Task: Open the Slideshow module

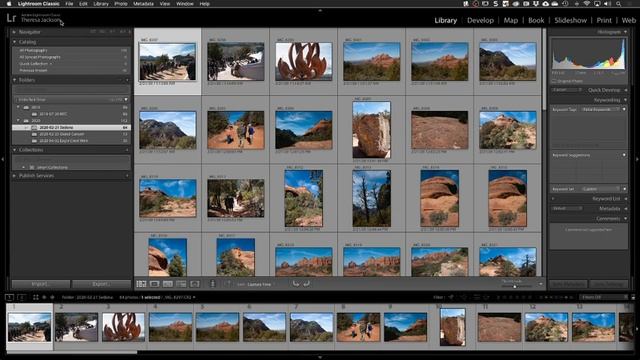Action: tap(571, 20)
